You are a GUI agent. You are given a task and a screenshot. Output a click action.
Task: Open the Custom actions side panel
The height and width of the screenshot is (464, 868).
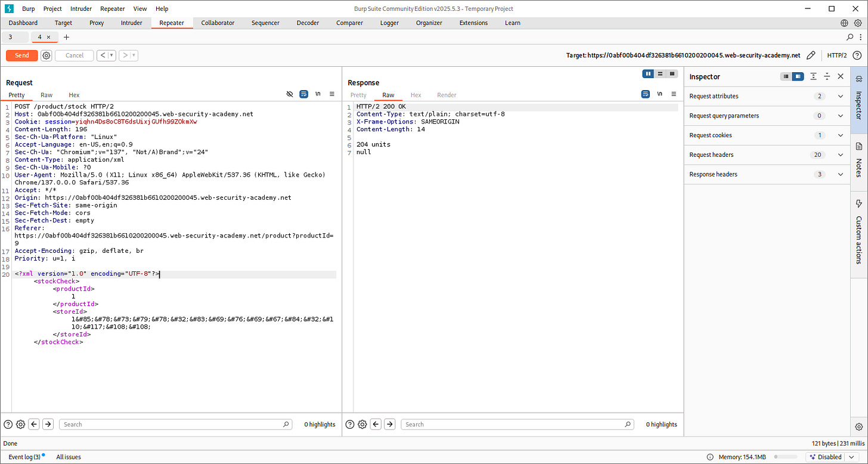tap(859, 231)
